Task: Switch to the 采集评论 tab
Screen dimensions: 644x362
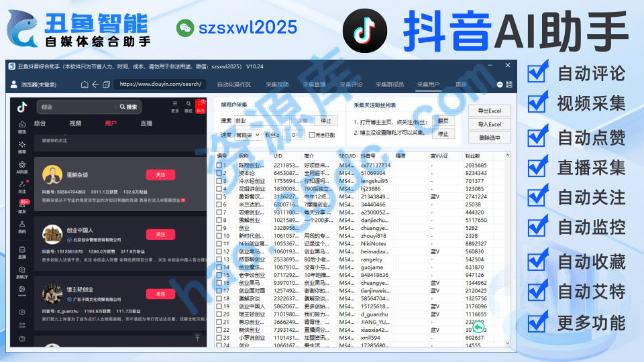Action: tap(351, 84)
